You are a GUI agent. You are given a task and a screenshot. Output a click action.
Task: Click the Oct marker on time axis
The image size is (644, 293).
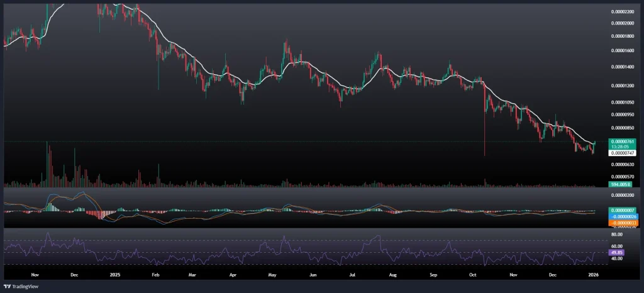pyautogui.click(x=473, y=275)
